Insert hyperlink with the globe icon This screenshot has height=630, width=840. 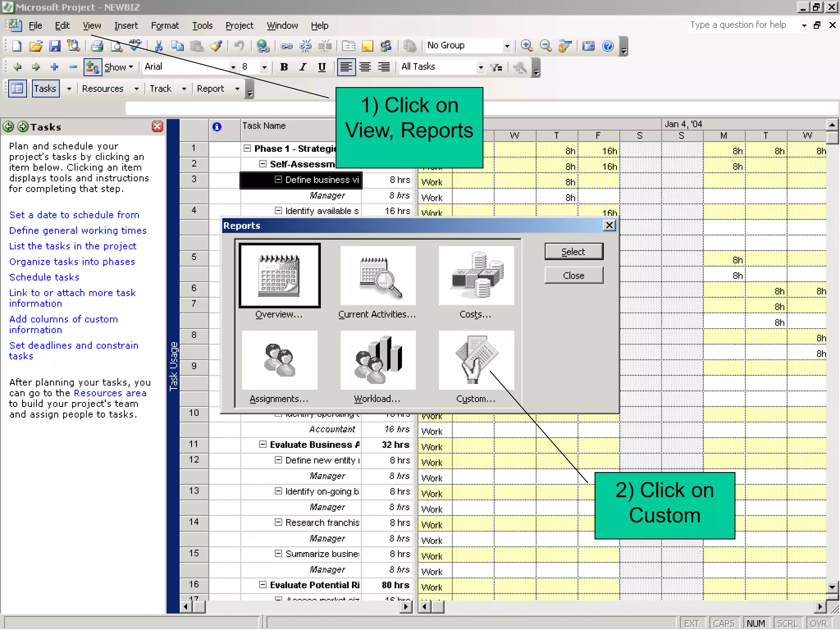pyautogui.click(x=263, y=46)
